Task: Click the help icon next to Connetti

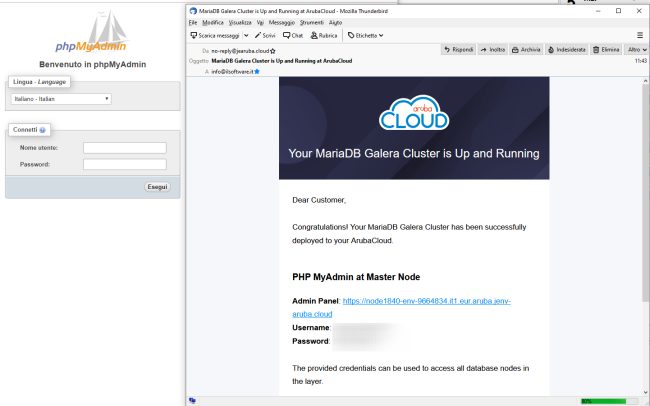Action: [x=42, y=130]
